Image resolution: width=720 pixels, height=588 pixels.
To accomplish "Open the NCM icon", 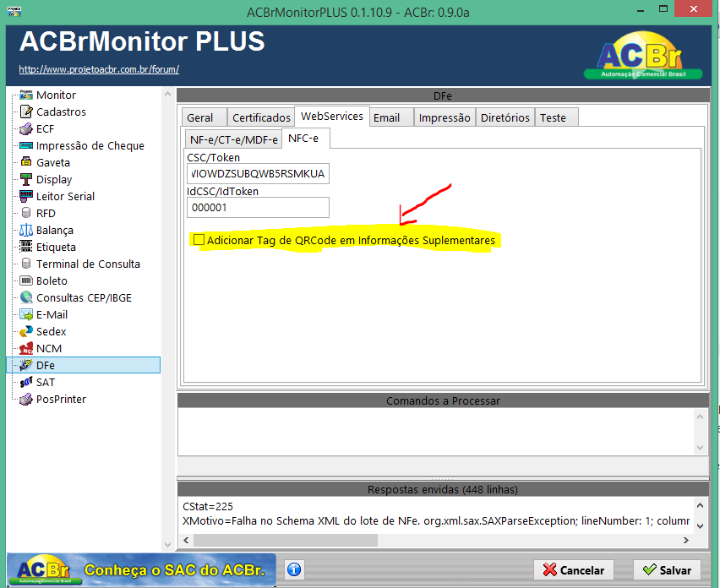I will [x=26, y=348].
